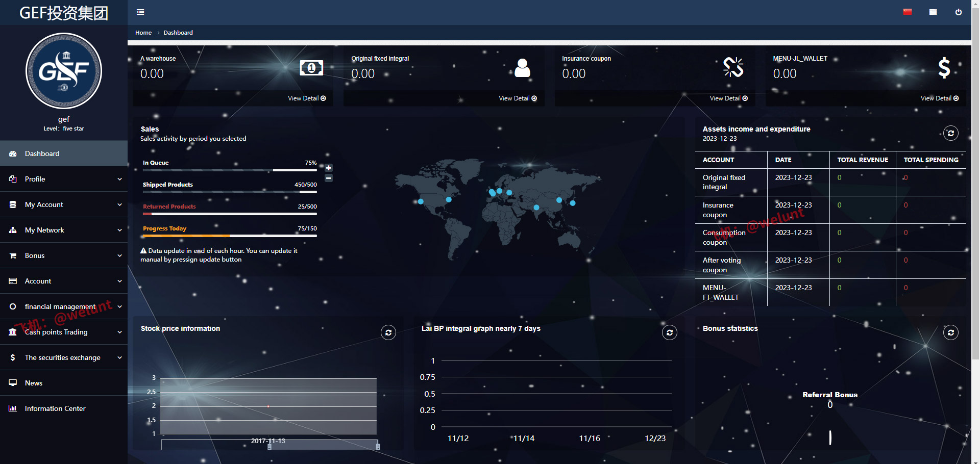Open the Information Center menu item
The width and height of the screenshot is (980, 464).
[55, 408]
